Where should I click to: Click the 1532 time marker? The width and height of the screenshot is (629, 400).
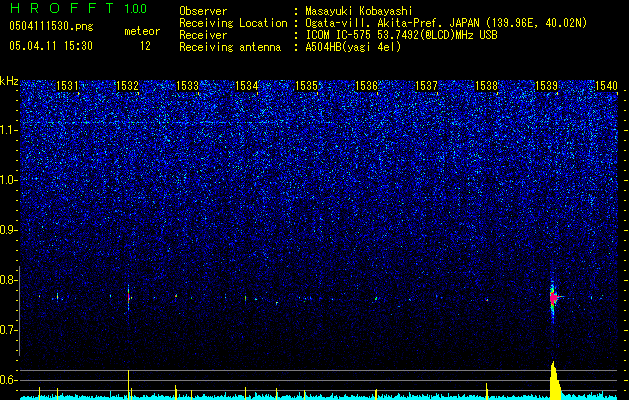(x=127, y=85)
